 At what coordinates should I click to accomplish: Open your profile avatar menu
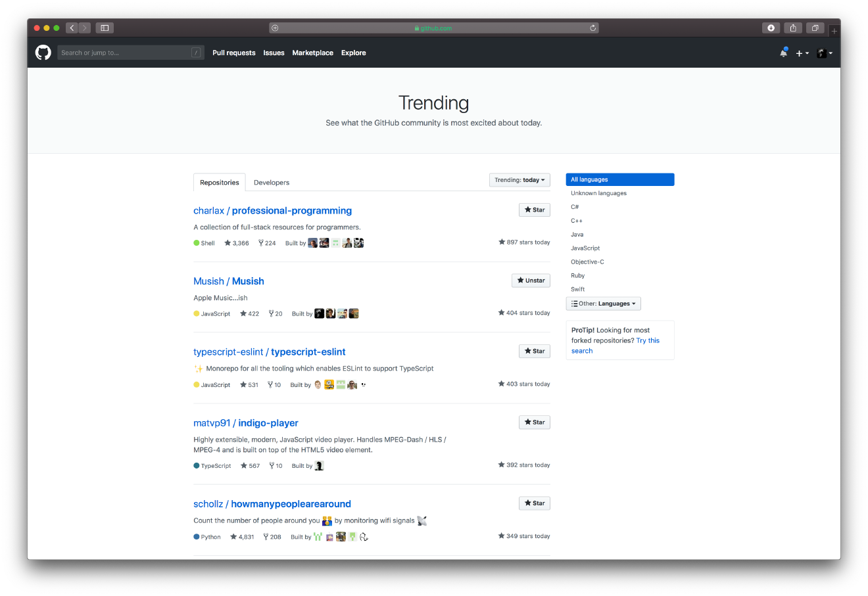pos(823,53)
